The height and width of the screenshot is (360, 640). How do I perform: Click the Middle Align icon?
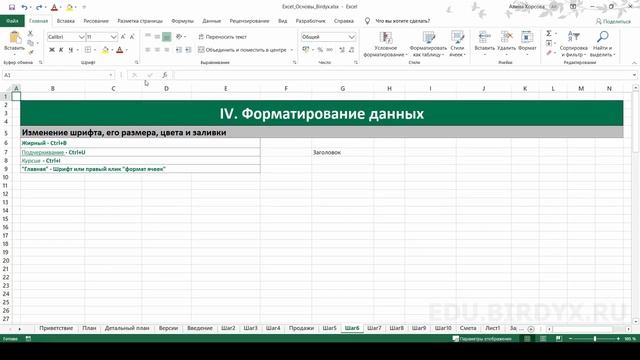pos(157,37)
